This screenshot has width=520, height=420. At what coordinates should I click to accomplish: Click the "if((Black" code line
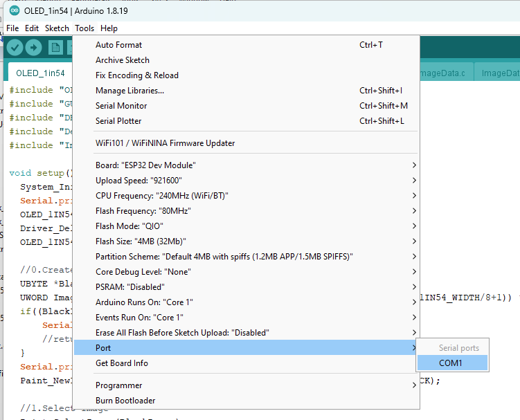click(46, 311)
